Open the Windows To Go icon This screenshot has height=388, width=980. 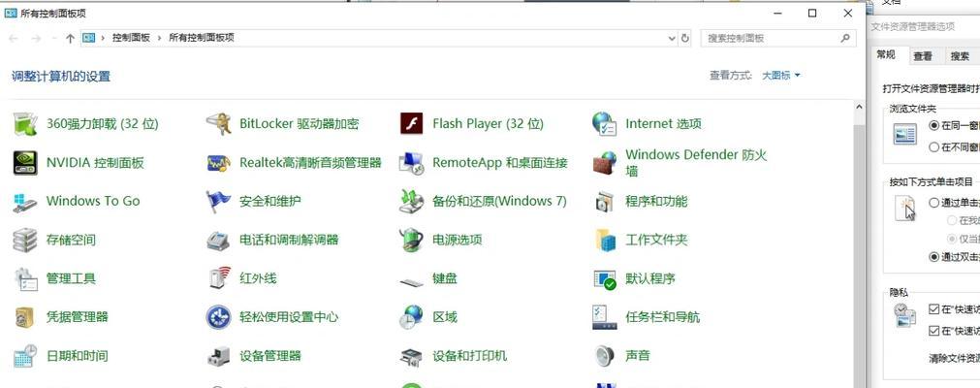25,202
